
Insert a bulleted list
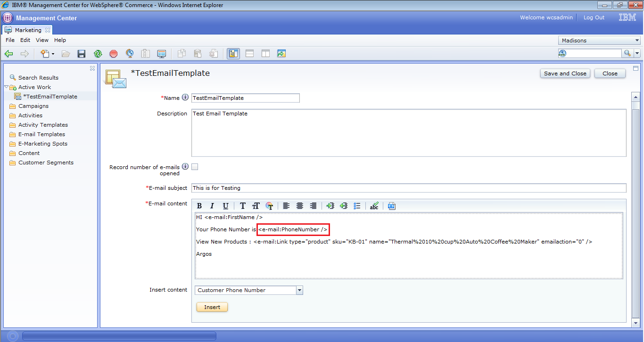pyautogui.click(x=357, y=206)
